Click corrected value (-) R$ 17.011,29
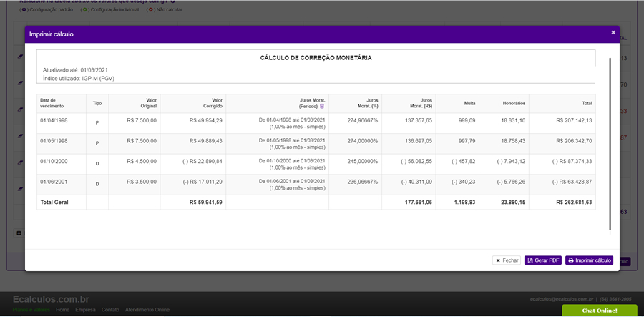 [202, 182]
